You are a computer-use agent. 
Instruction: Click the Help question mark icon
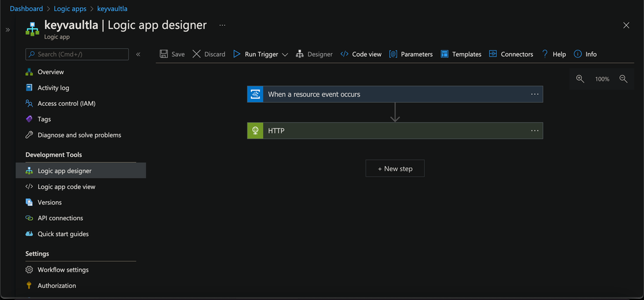[545, 54]
